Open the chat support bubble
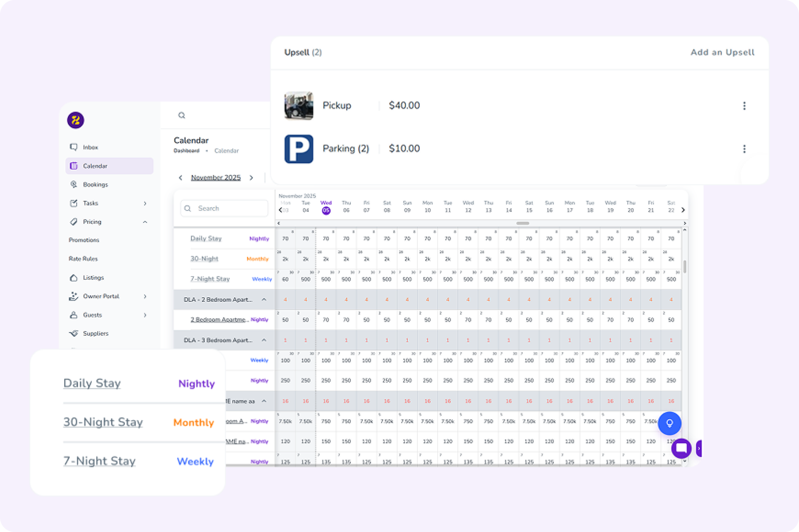 [x=681, y=448]
